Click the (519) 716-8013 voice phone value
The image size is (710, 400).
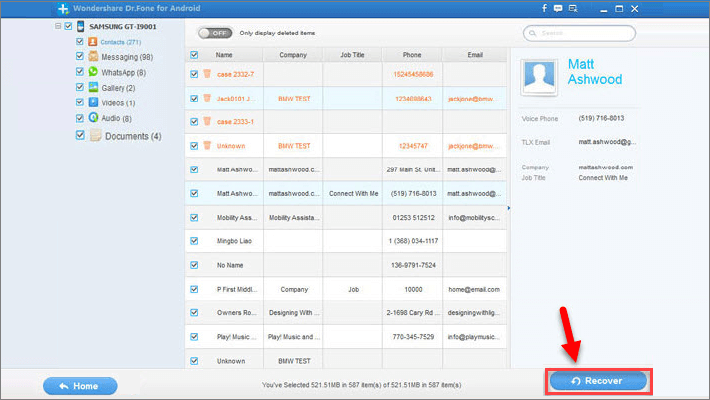pos(601,118)
